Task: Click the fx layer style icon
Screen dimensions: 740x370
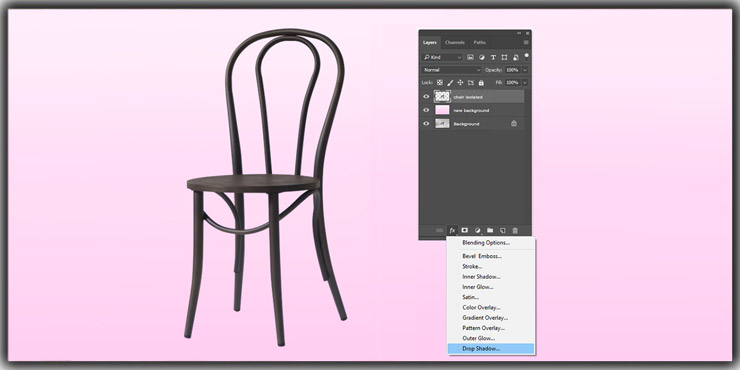Action: [x=452, y=230]
